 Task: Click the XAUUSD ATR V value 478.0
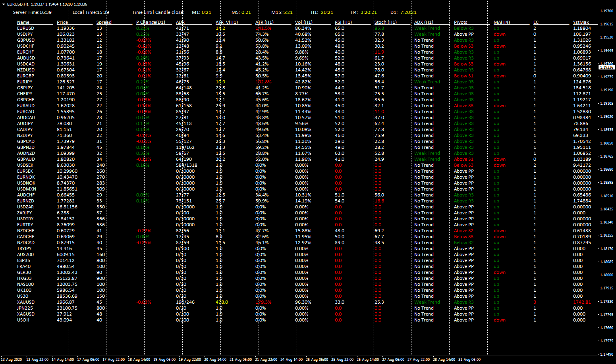tap(222, 302)
